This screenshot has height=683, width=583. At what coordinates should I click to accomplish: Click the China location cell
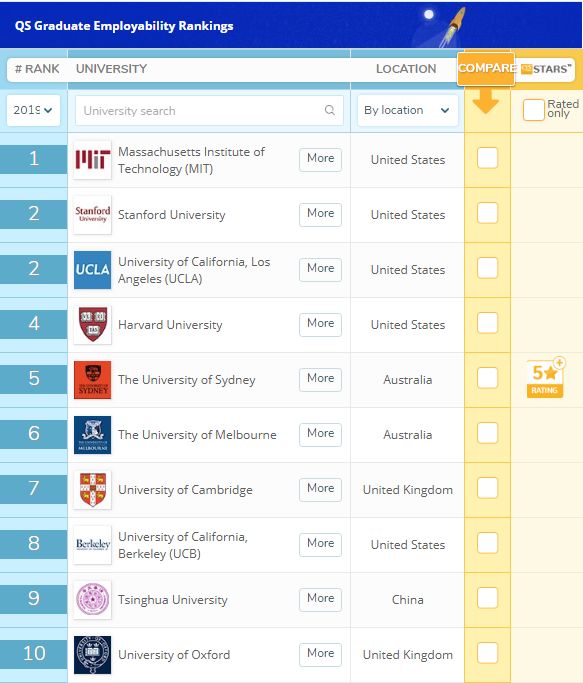coord(408,600)
